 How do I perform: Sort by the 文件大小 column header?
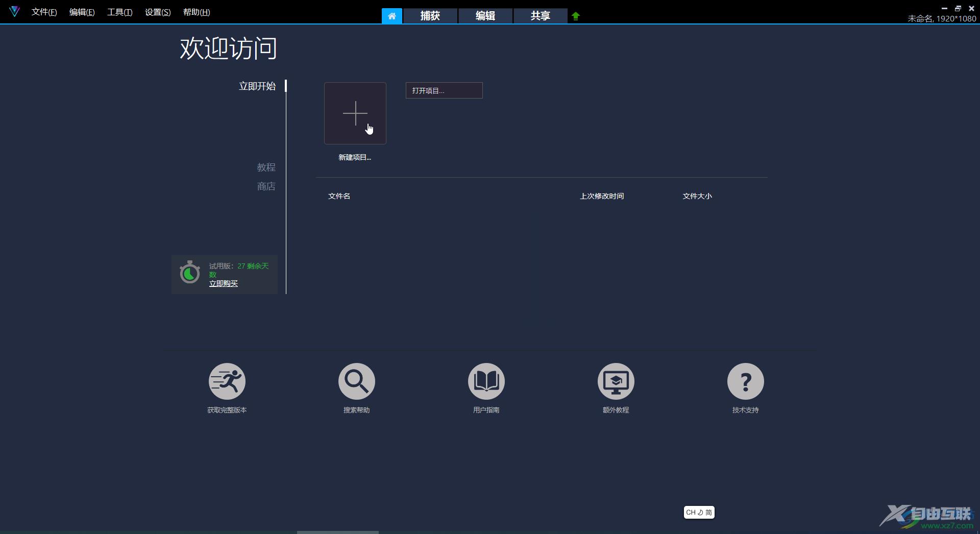[697, 196]
